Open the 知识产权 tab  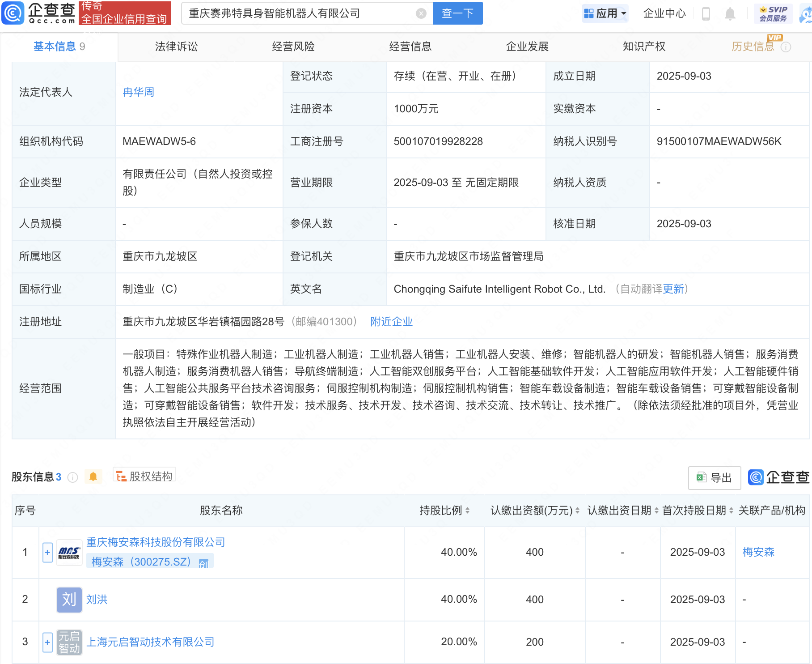point(644,47)
